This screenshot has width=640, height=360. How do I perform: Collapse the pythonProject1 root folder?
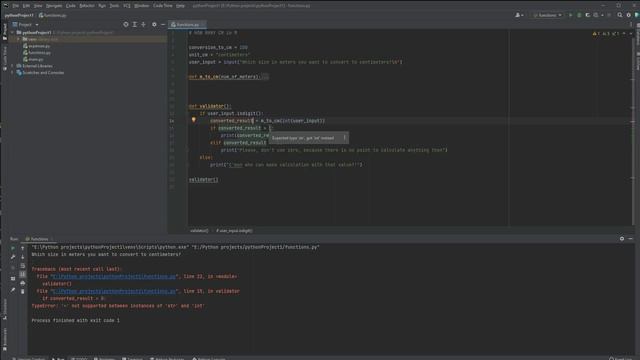tap(13, 32)
